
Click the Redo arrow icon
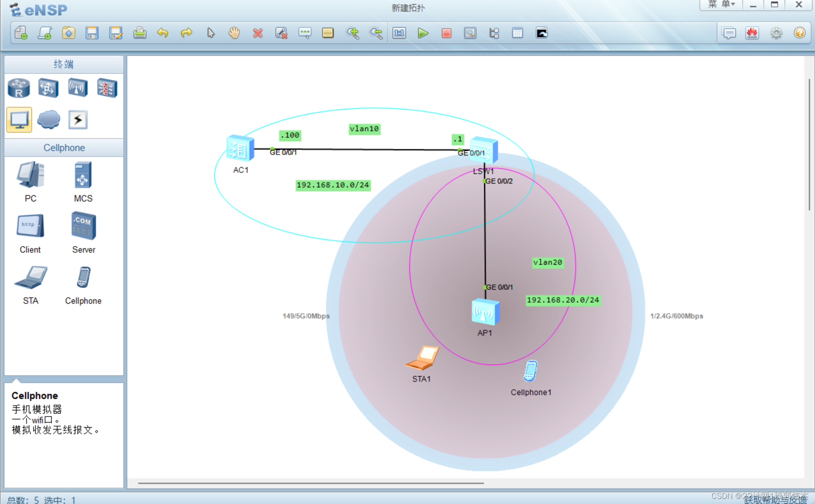[186, 33]
